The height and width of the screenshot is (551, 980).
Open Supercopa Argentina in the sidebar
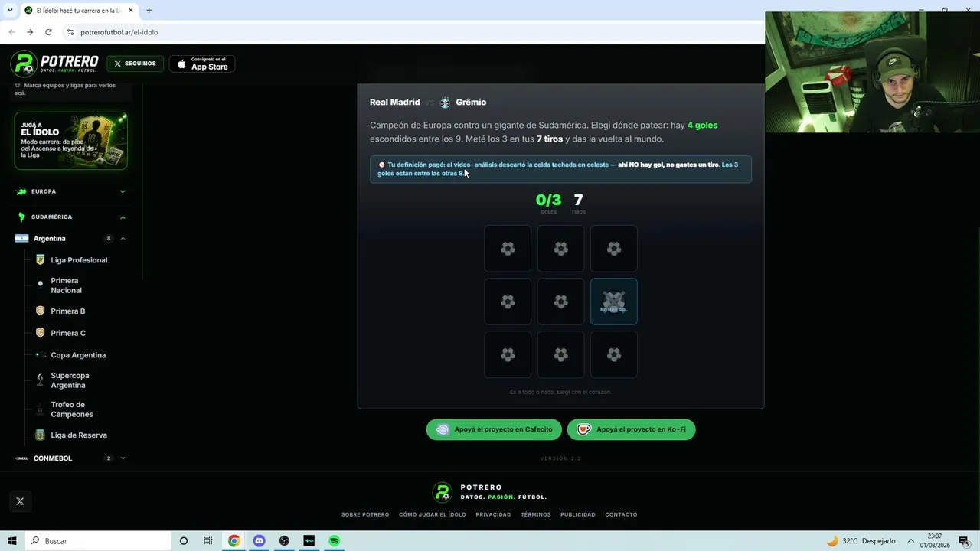click(x=70, y=380)
